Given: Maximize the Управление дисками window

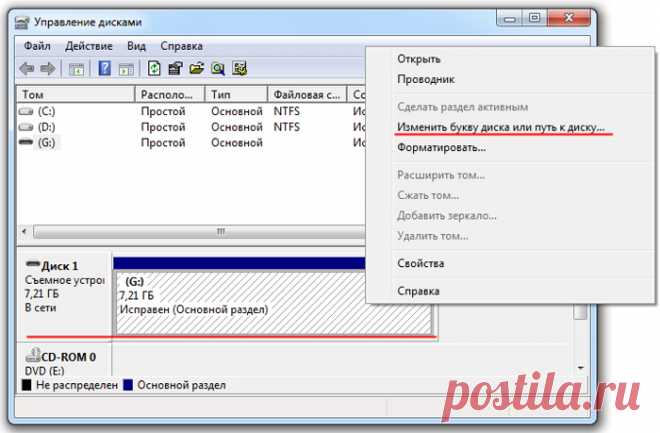Looking at the screenshot, I should coord(535,18).
